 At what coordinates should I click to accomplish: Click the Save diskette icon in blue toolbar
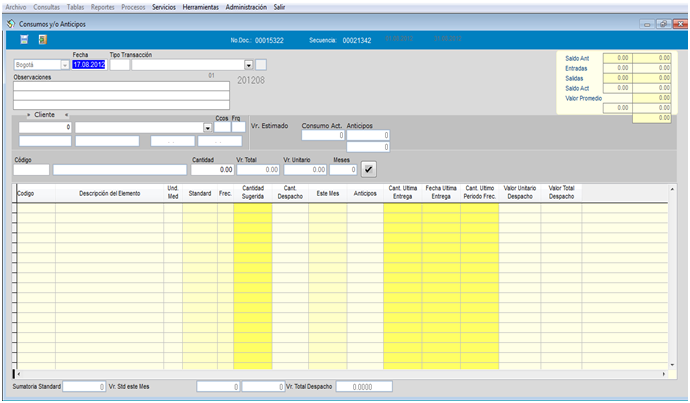point(24,40)
